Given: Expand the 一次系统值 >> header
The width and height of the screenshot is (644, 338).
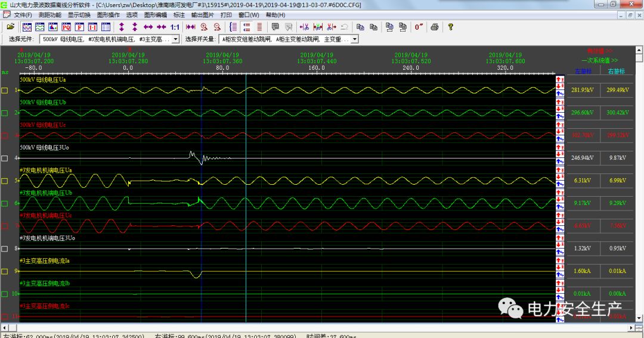Looking at the screenshot, I should (599, 61).
